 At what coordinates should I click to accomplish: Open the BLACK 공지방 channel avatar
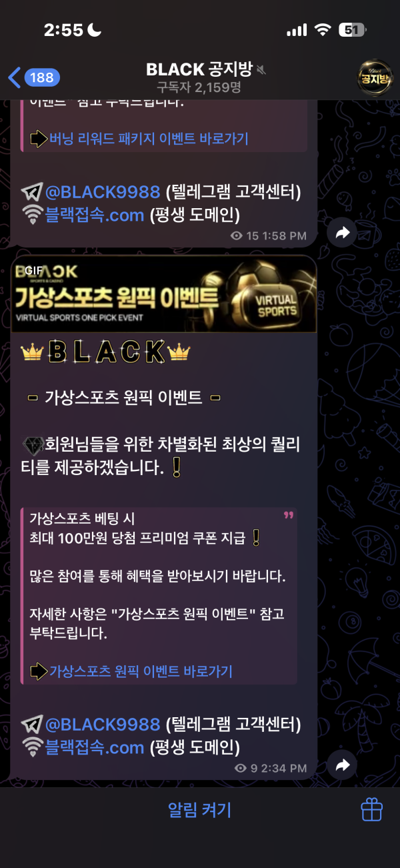(375, 77)
